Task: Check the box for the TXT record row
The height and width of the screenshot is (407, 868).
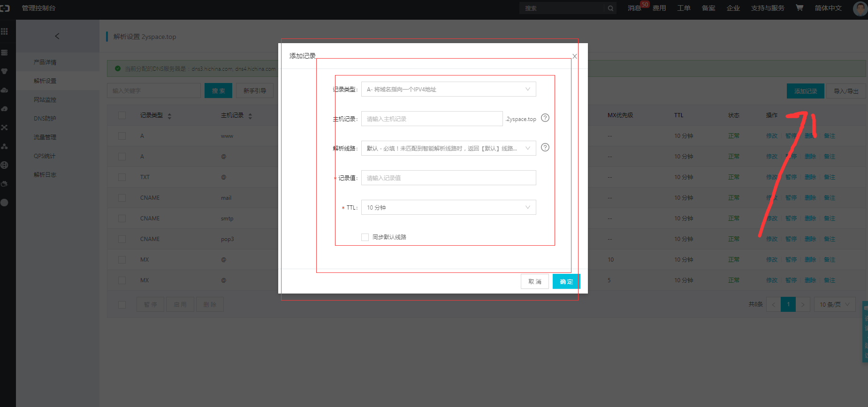Action: click(x=122, y=177)
